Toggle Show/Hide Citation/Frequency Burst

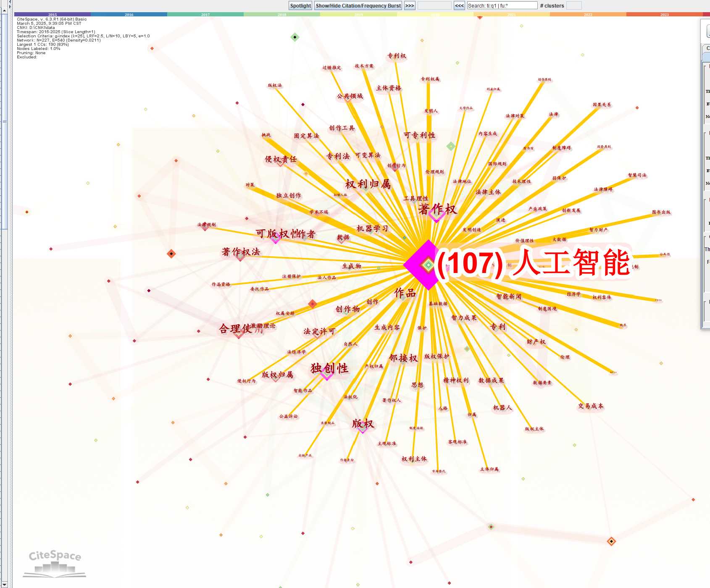point(358,5)
